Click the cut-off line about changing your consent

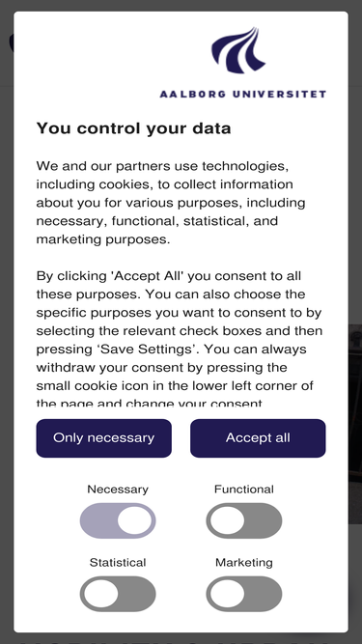point(149,404)
